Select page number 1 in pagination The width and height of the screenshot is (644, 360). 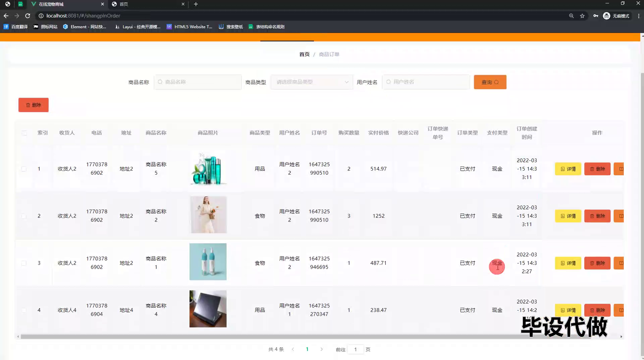[307, 349]
